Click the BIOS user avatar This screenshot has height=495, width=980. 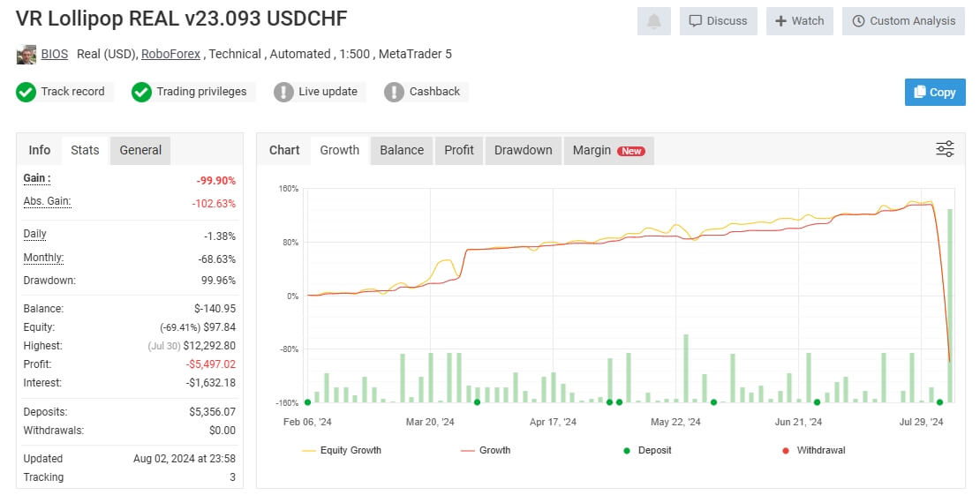pos(26,55)
